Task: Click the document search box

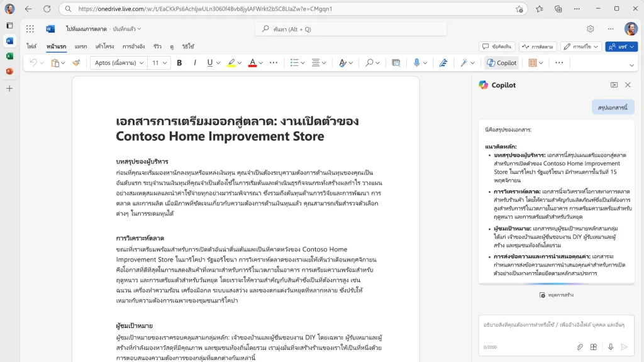Action: coord(351,29)
